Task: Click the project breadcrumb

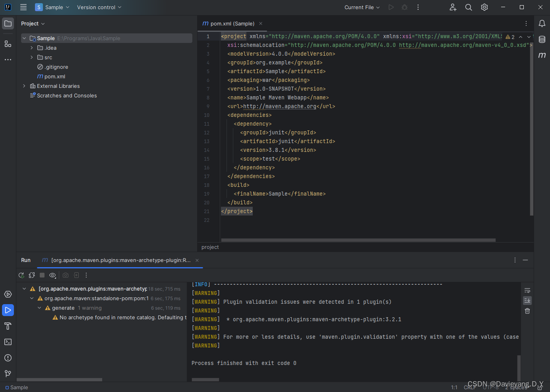Action: pos(210,247)
